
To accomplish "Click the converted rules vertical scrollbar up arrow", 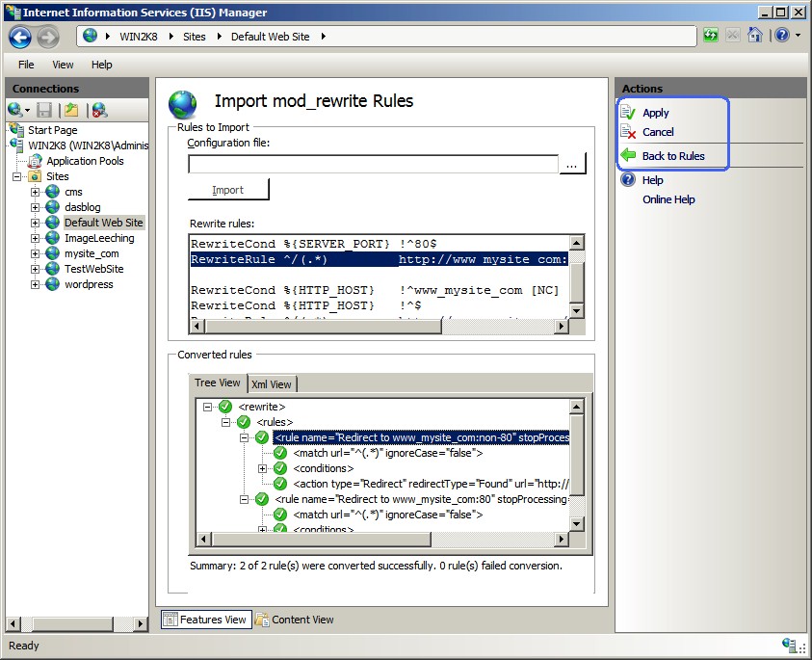I will point(576,407).
